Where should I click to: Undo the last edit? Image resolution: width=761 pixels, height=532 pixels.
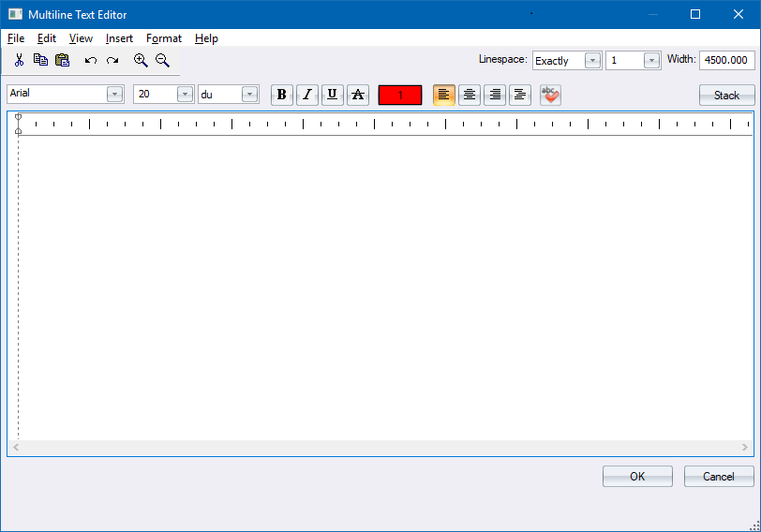[x=91, y=60]
